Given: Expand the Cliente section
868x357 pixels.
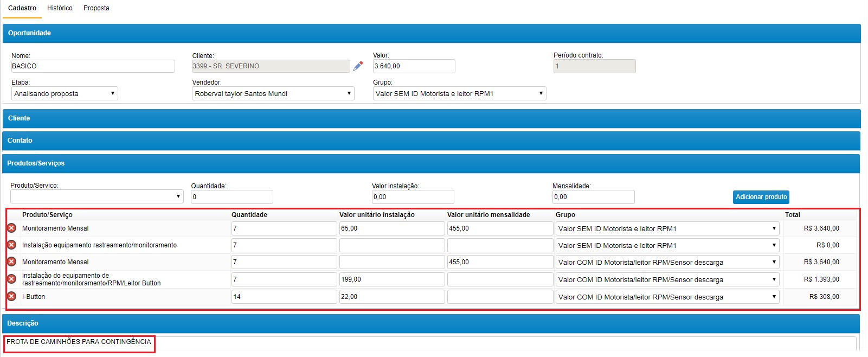Looking at the screenshot, I should [432, 118].
